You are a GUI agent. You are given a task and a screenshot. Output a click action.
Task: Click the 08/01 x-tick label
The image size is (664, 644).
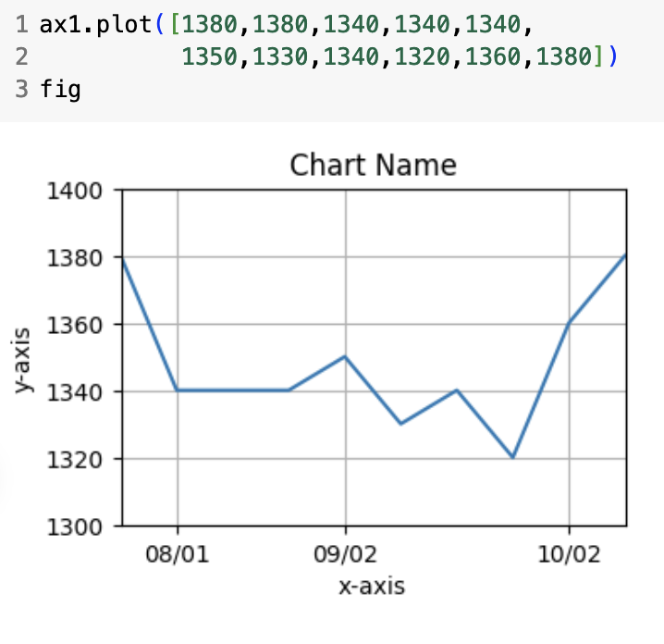click(178, 554)
